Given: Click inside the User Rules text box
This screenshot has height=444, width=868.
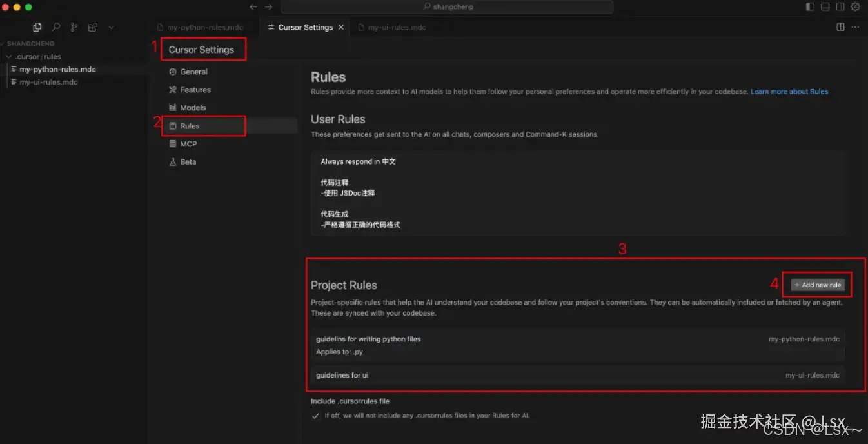Looking at the screenshot, I should [x=578, y=193].
